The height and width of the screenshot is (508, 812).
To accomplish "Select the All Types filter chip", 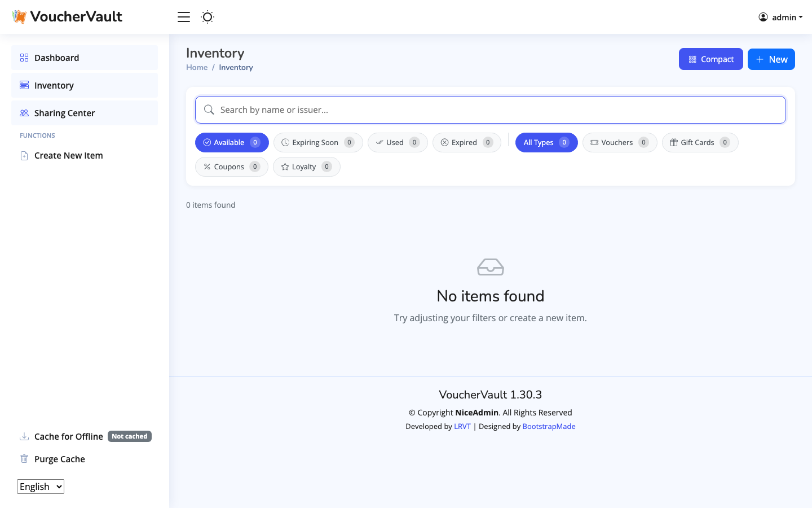I will [x=546, y=142].
